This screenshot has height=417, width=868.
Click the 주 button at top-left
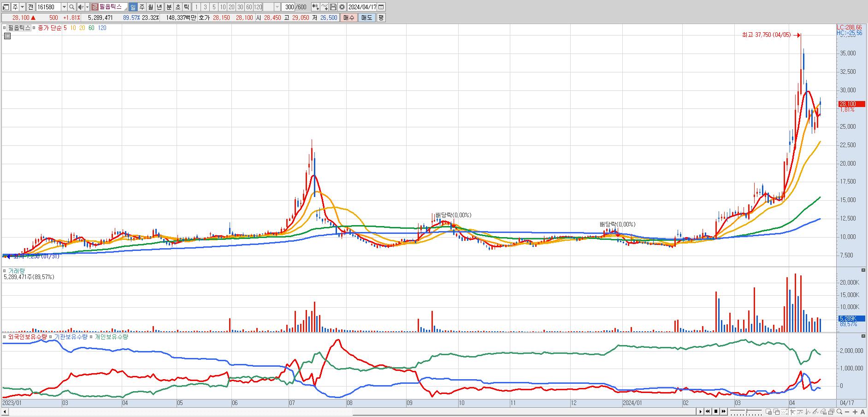tap(15, 7)
